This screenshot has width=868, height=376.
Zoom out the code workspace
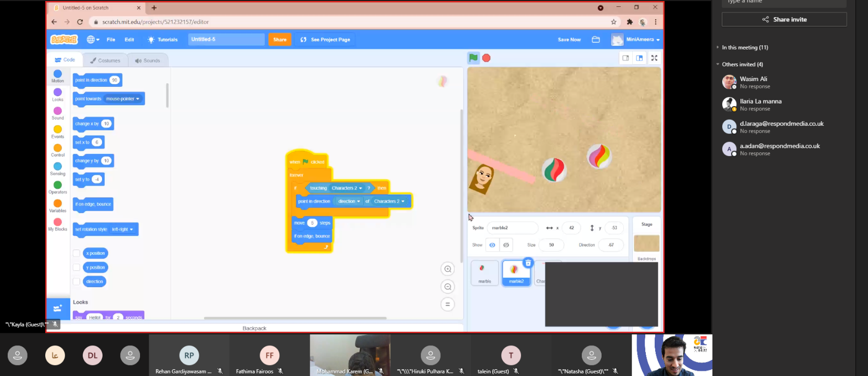(x=448, y=287)
